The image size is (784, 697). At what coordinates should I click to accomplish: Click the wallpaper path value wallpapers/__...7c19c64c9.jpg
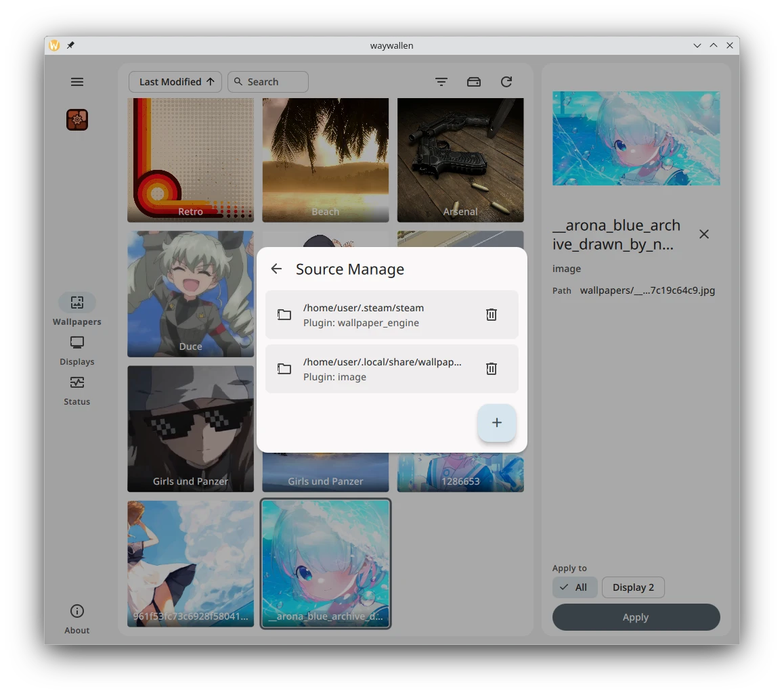coord(647,290)
